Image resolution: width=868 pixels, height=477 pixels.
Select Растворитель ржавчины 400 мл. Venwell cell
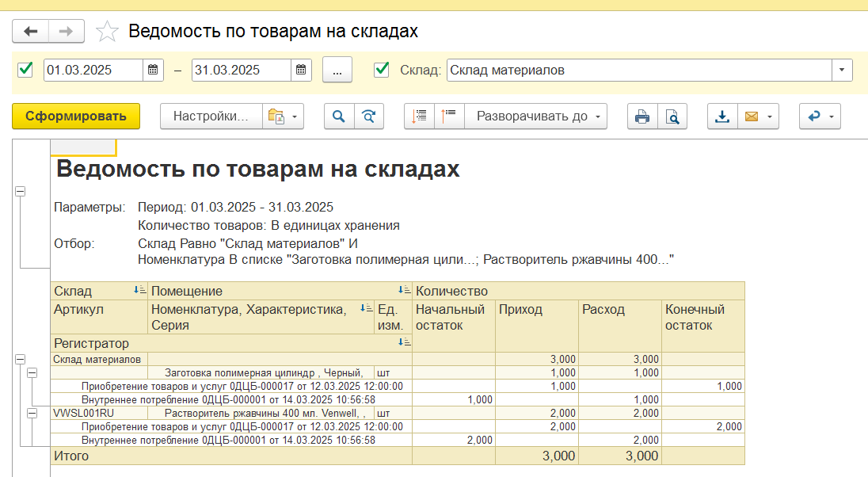(261, 414)
